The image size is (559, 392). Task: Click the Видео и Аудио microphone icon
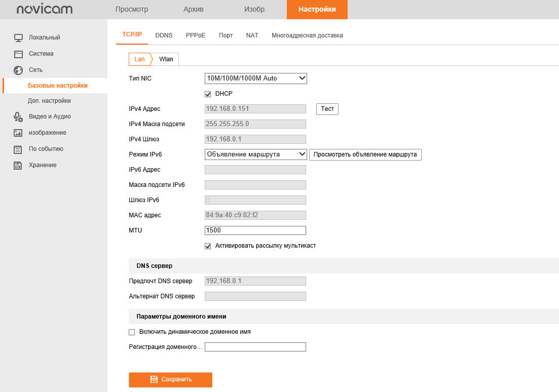pos(18,117)
